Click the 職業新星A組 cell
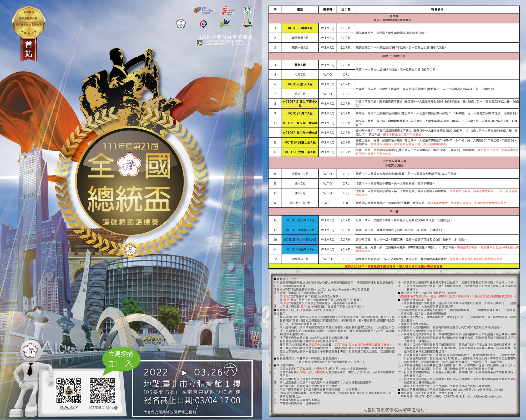The image size is (526, 420). tap(300, 38)
